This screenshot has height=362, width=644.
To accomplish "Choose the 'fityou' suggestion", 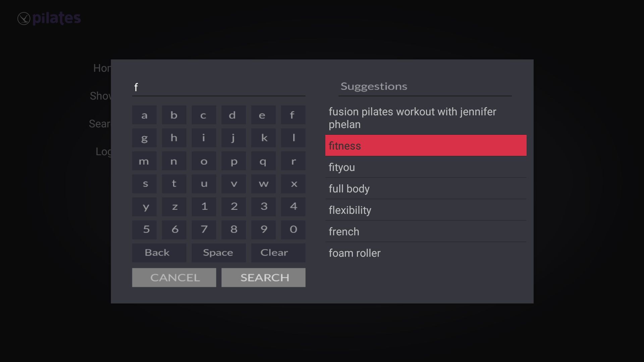I will pos(426,167).
